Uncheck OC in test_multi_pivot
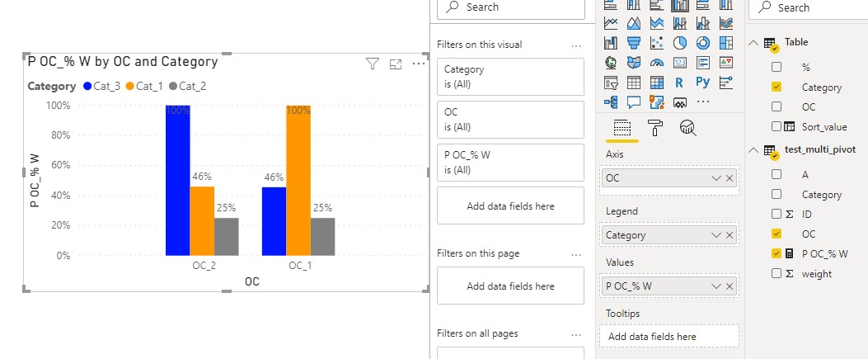Image resolution: width=868 pixels, height=359 pixels. (x=777, y=234)
